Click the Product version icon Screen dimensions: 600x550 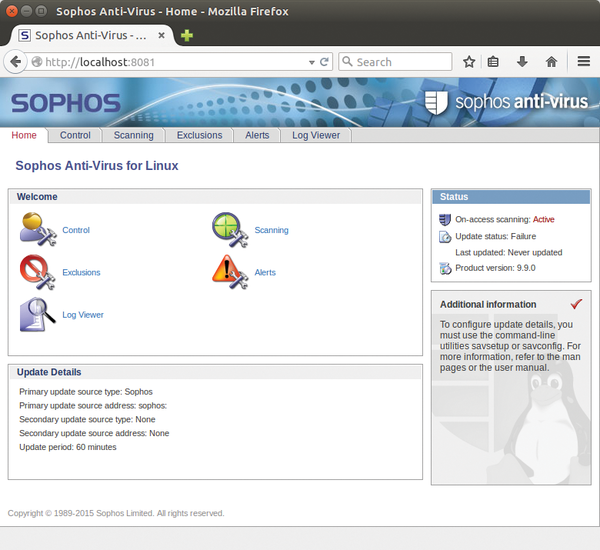[x=445, y=268]
